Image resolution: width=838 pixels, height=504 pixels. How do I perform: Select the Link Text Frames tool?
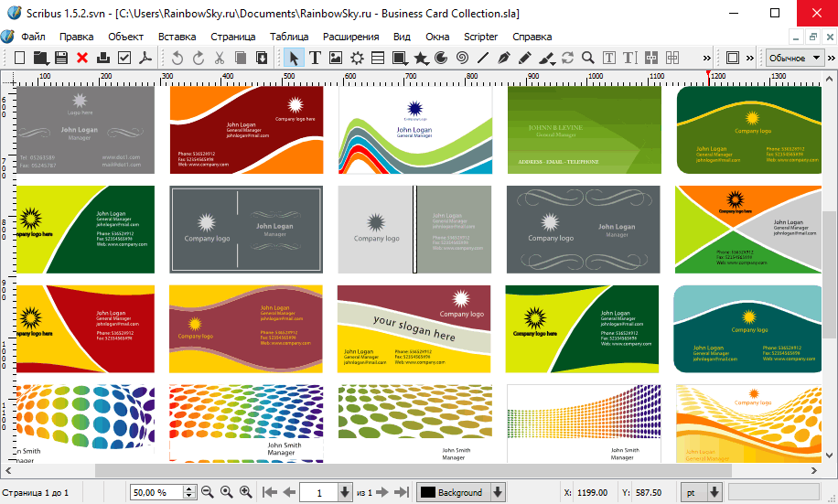[651, 58]
